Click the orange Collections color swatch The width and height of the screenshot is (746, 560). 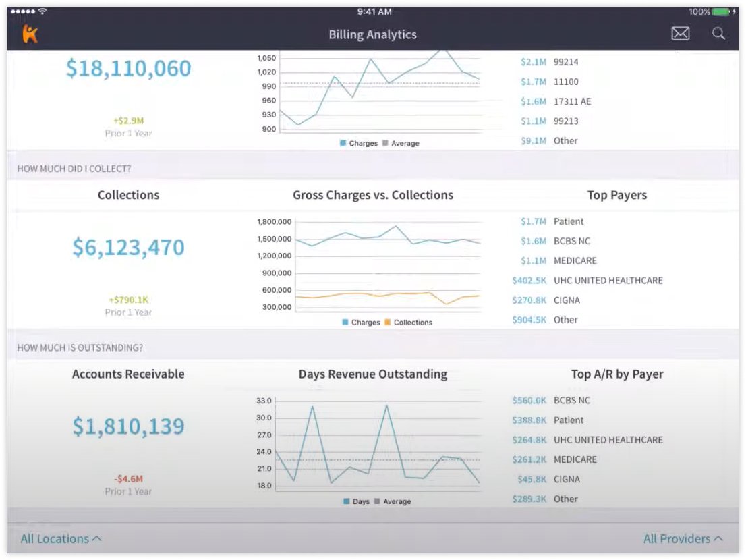[388, 322]
